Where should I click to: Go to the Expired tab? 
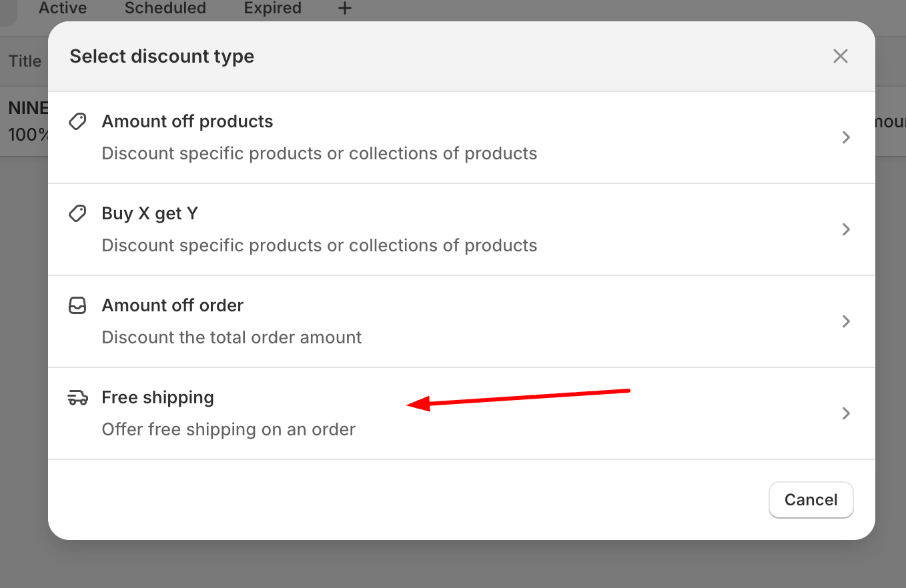(x=272, y=9)
